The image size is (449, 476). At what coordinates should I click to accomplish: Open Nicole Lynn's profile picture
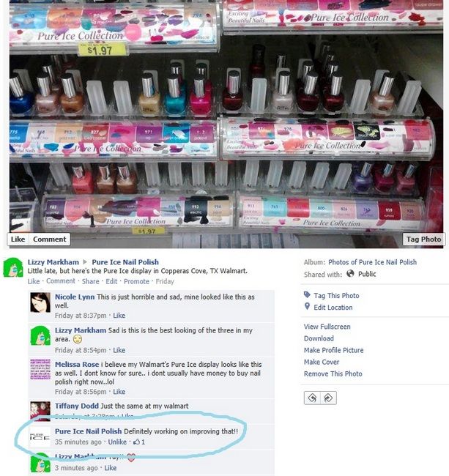tap(40, 302)
